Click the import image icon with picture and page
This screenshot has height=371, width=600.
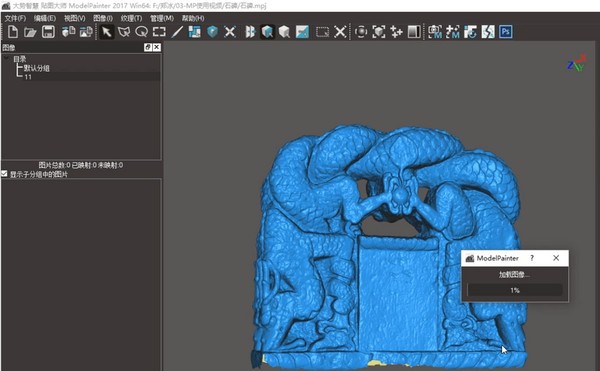(x=86, y=32)
